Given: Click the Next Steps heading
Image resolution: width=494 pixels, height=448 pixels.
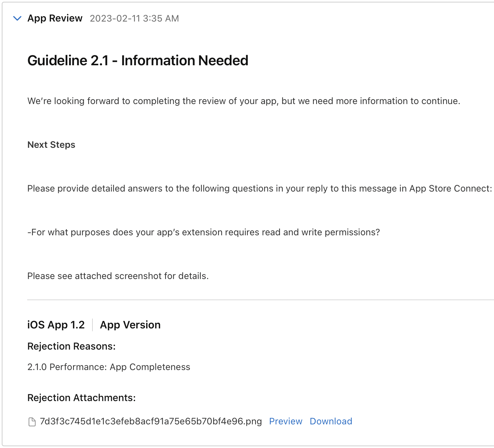Looking at the screenshot, I should (51, 144).
